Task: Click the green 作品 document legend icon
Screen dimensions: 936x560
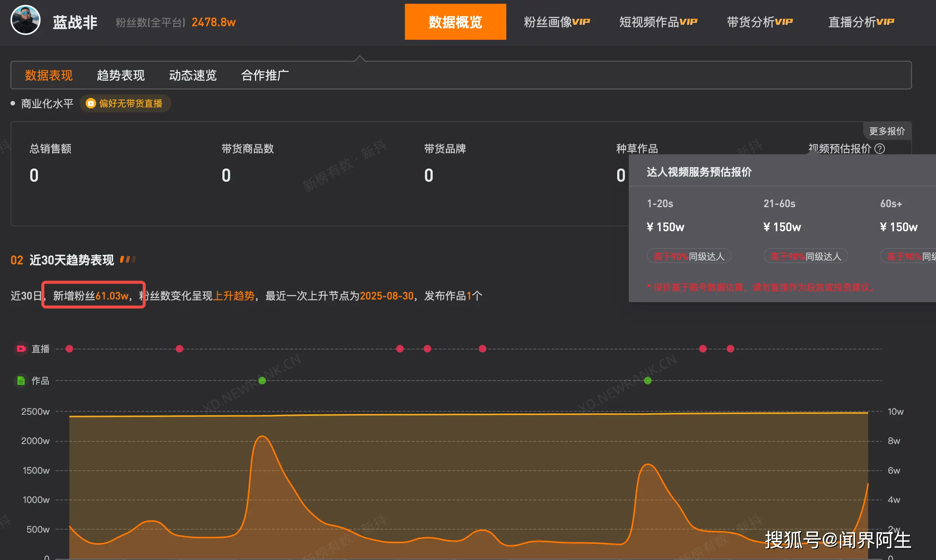Action: click(x=21, y=380)
